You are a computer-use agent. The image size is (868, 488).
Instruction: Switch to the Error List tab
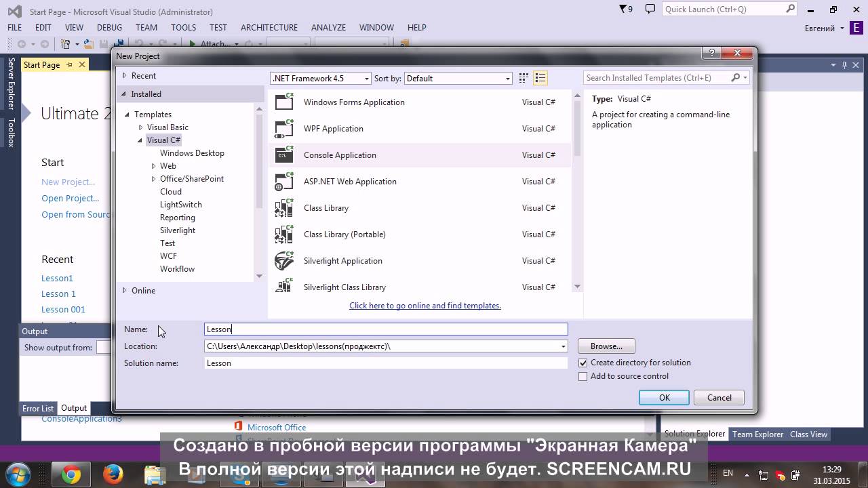pyautogui.click(x=38, y=409)
